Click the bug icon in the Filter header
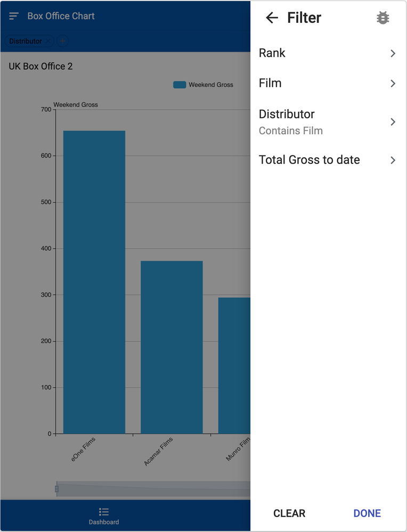This screenshot has height=532, width=407. [x=382, y=18]
